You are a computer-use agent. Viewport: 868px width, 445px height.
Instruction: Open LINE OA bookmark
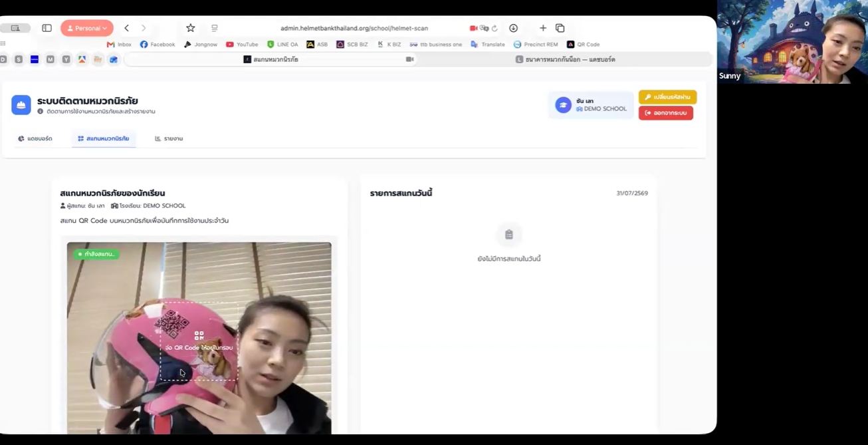pyautogui.click(x=282, y=45)
